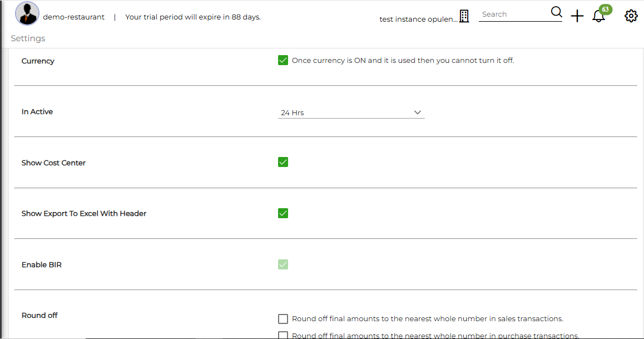Click the Settings page heading
644x339 pixels.
pyautogui.click(x=28, y=38)
